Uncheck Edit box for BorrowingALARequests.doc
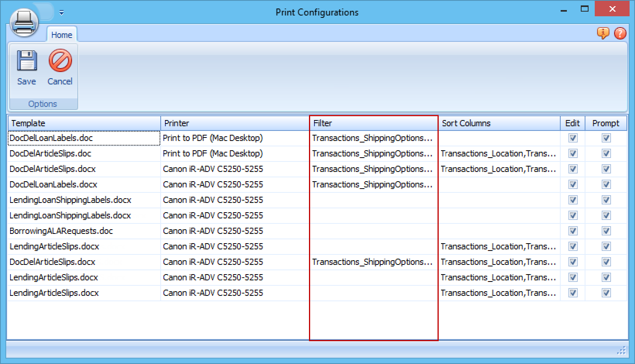The height and width of the screenshot is (364, 635). pos(573,231)
